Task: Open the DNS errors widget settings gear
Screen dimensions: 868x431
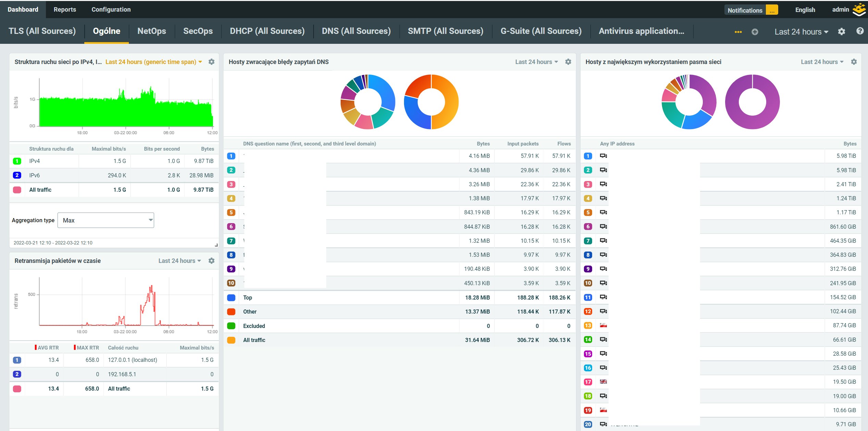Action: 568,62
